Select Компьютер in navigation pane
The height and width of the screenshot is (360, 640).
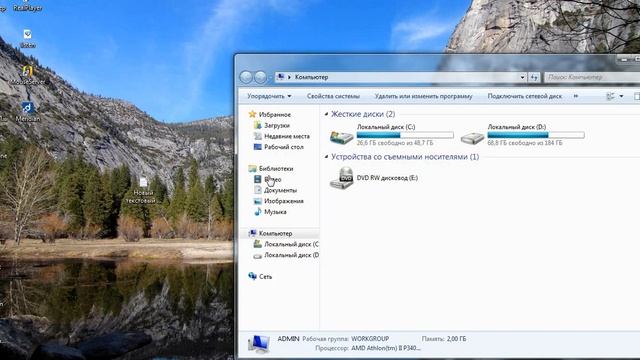271,233
